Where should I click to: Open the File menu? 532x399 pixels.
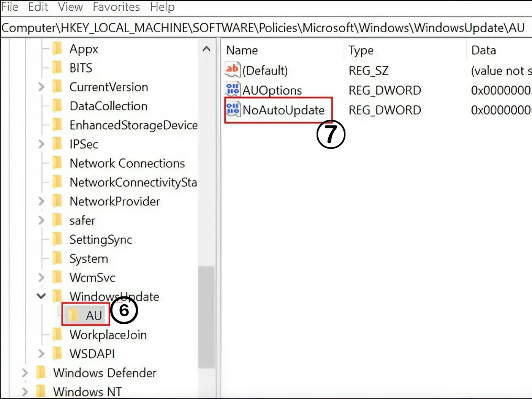(9, 7)
